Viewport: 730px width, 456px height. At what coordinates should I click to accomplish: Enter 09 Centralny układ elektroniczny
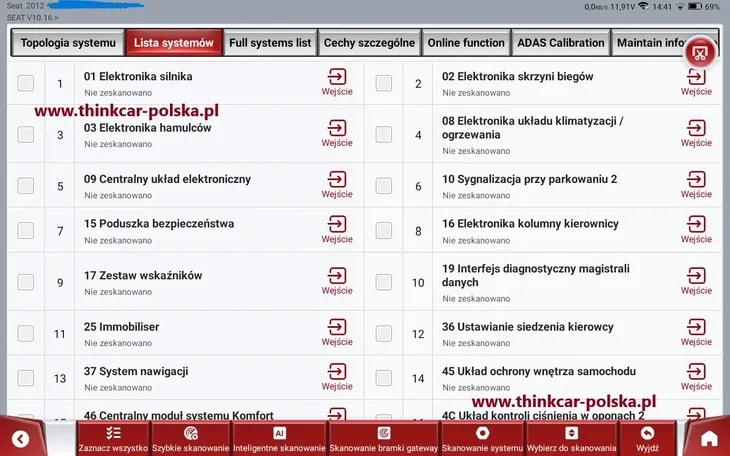tap(337, 185)
